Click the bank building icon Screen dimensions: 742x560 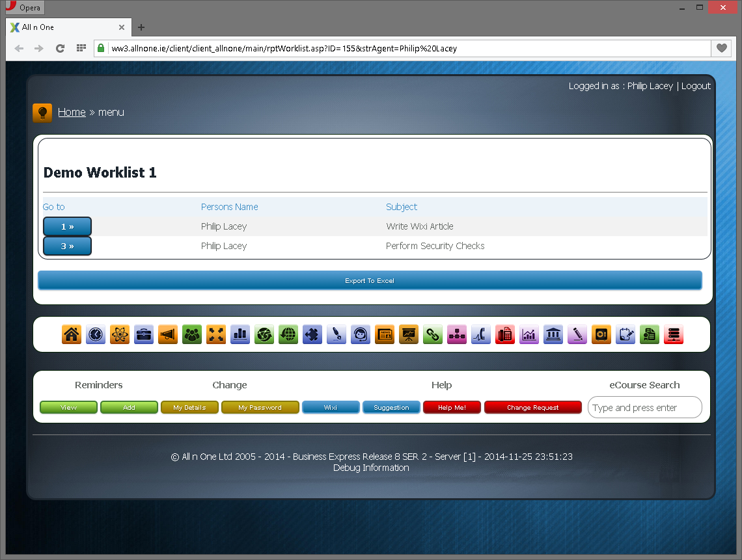coord(553,334)
